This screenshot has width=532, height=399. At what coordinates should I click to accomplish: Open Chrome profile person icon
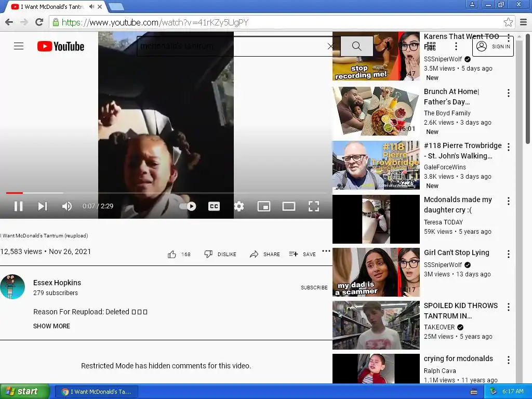pyautogui.click(x=472, y=4)
